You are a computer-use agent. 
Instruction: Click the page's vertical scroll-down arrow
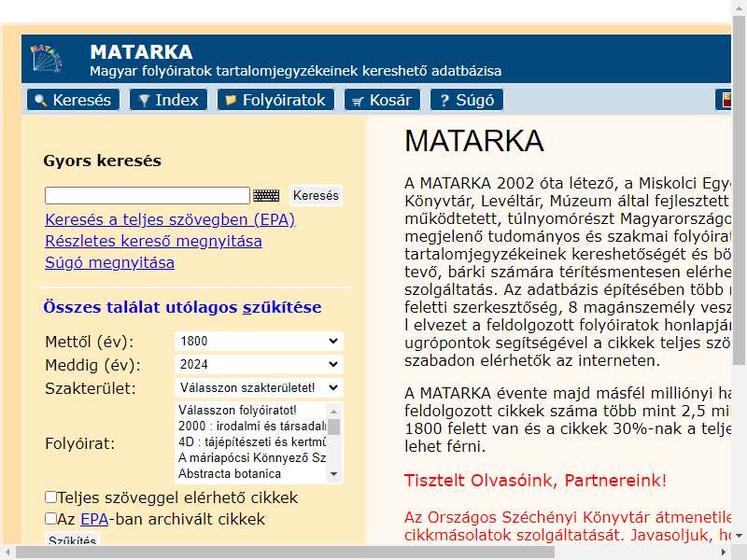[x=739, y=536]
